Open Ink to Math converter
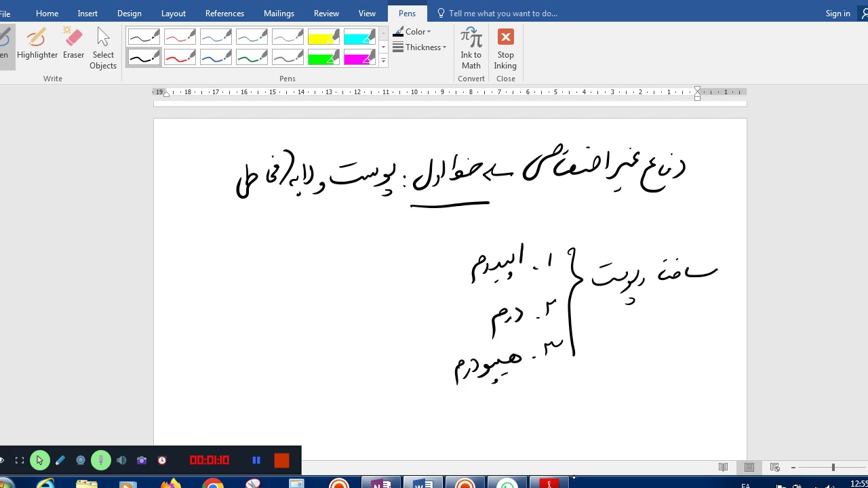Screen dimensions: 868x488 471,47
